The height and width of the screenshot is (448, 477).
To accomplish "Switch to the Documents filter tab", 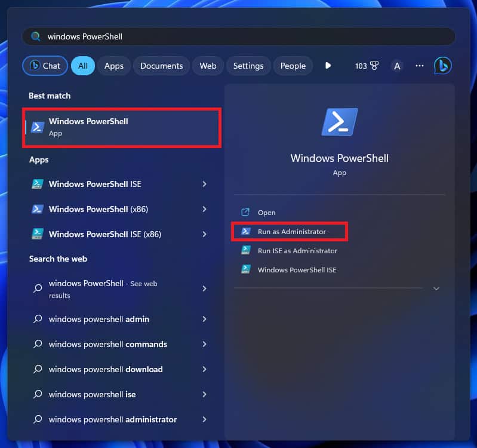I will point(161,66).
